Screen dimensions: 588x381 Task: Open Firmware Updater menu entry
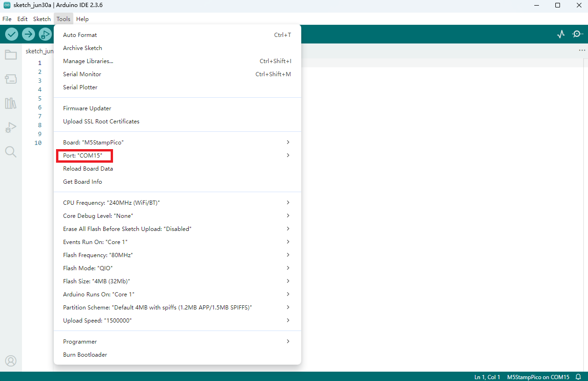(x=177, y=108)
